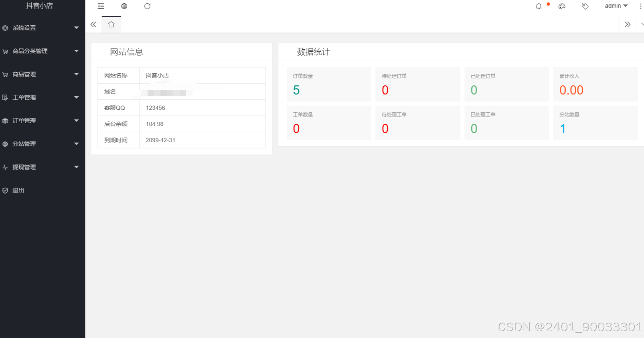Click the 系统设置 gear icon
644x338 pixels.
(5, 28)
